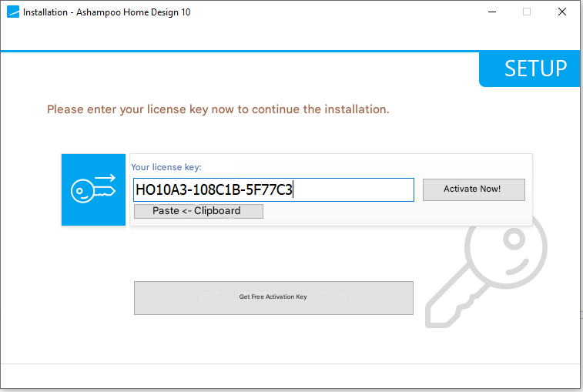
Task: Click the 'Your license key:' label
Action: click(x=166, y=167)
